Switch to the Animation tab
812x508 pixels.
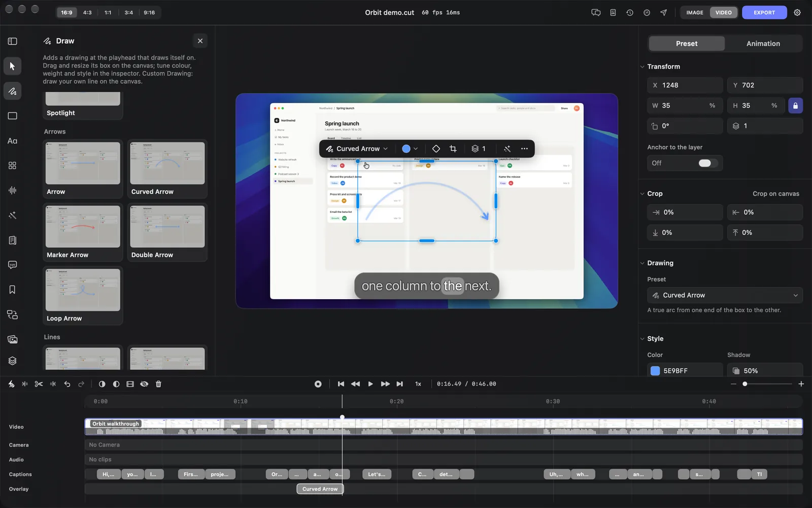pos(763,44)
